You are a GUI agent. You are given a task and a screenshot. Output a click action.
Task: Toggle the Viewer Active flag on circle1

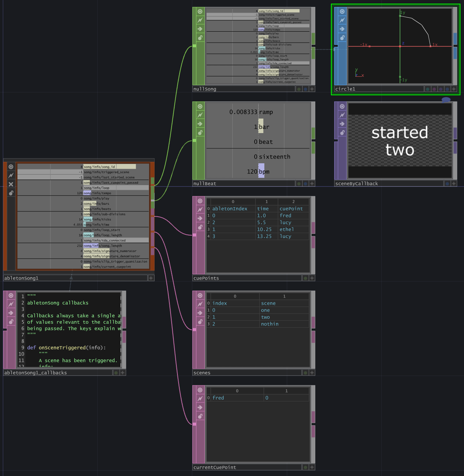342,11
